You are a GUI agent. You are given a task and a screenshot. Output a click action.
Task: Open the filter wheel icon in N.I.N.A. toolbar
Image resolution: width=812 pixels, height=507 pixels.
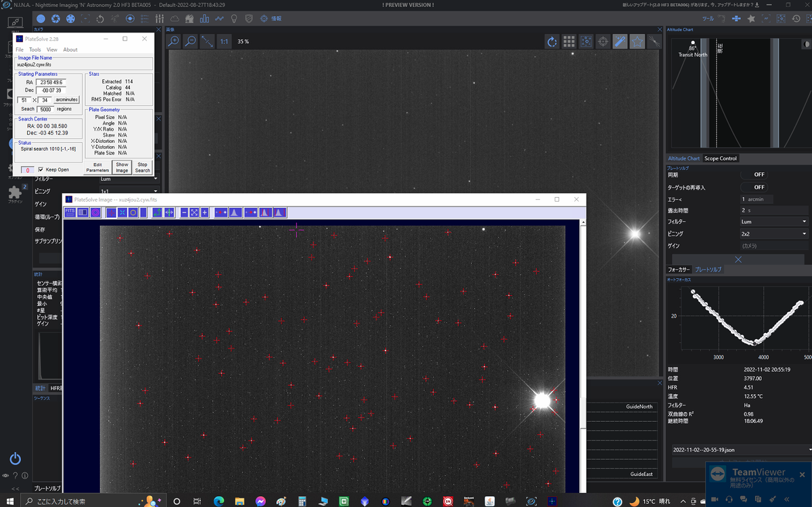[x=70, y=18]
